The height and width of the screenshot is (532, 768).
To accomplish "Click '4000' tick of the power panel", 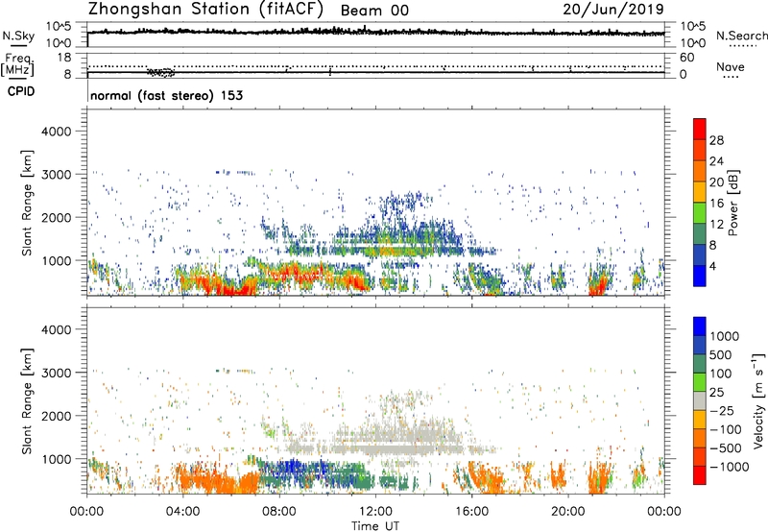I will tap(57, 132).
